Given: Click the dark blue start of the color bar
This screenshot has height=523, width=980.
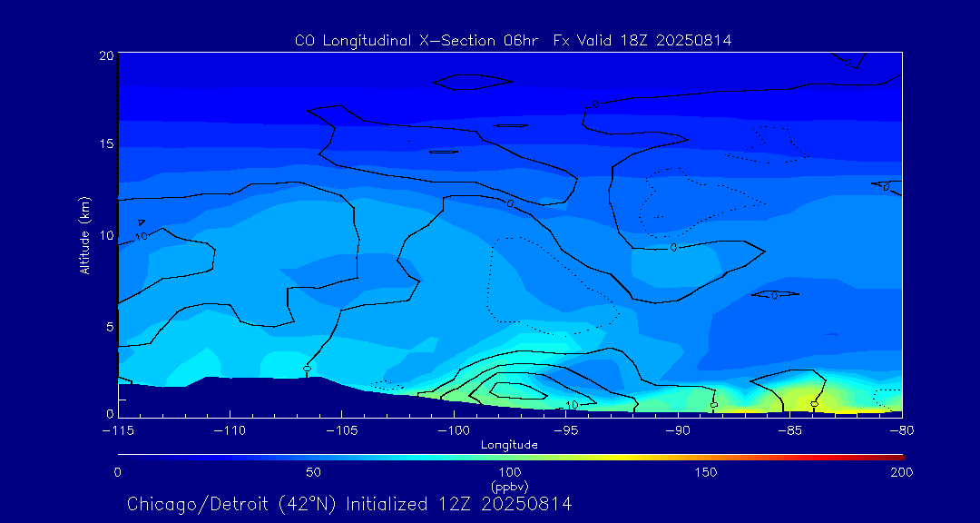Looking at the screenshot, I should click(122, 456).
